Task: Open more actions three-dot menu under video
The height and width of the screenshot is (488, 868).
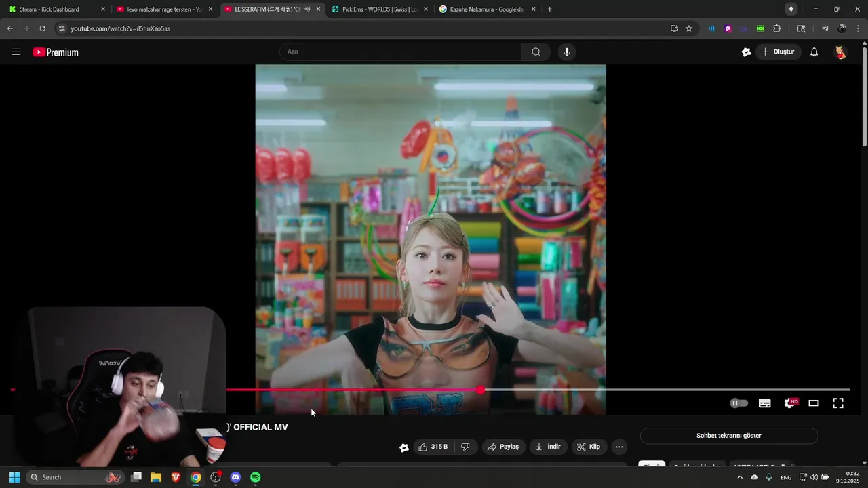Action: pyautogui.click(x=618, y=447)
